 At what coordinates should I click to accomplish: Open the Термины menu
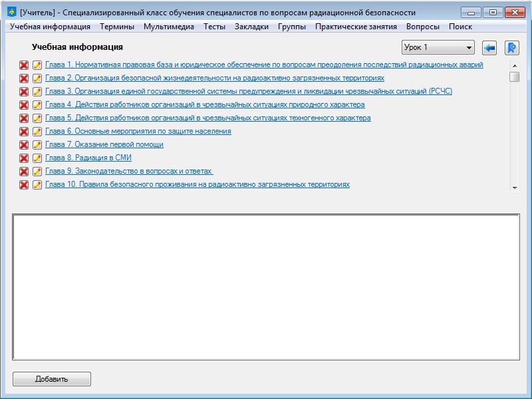[117, 27]
